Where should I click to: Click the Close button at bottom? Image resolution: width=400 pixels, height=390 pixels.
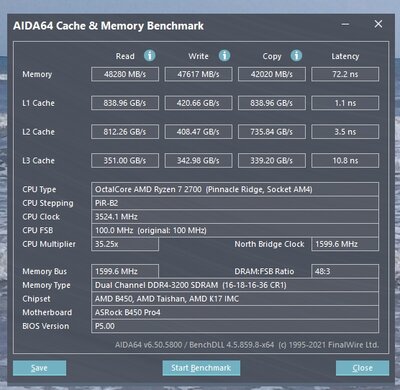coord(362,368)
